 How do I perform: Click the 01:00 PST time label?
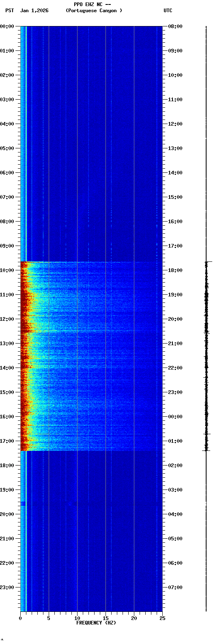[7, 51]
